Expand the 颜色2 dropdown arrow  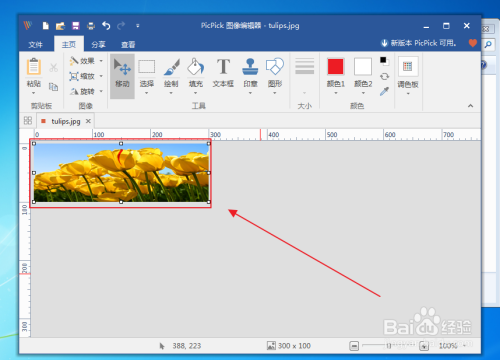[363, 93]
